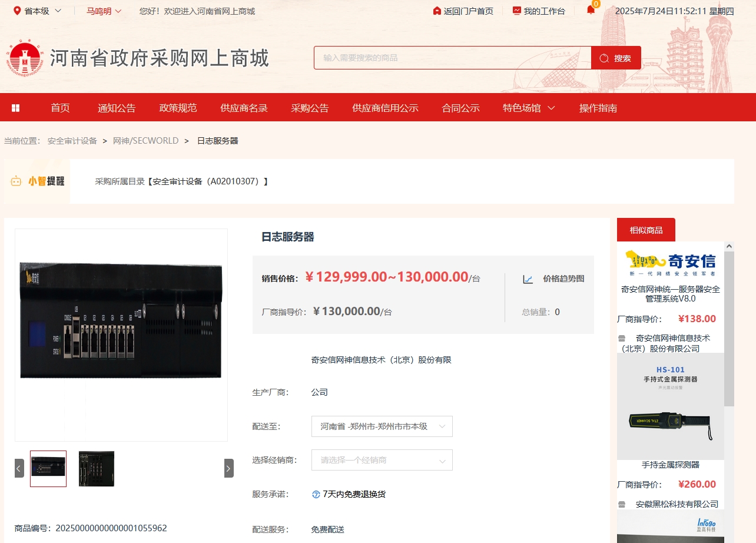Open 返回门户首页 link
Screen dimensions: 756x543
click(468, 11)
